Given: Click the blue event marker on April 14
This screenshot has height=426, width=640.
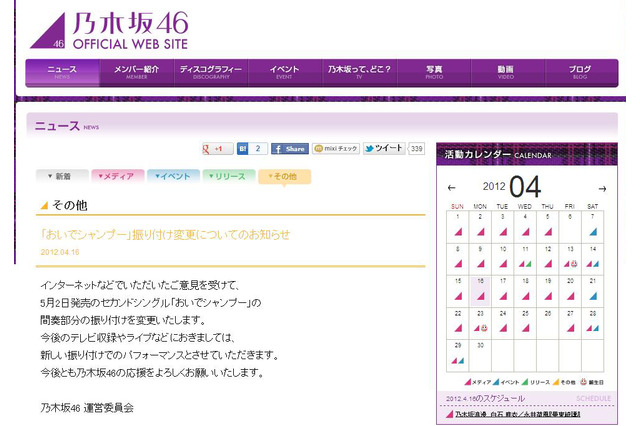Looking at the screenshot, I should pos(596,264).
